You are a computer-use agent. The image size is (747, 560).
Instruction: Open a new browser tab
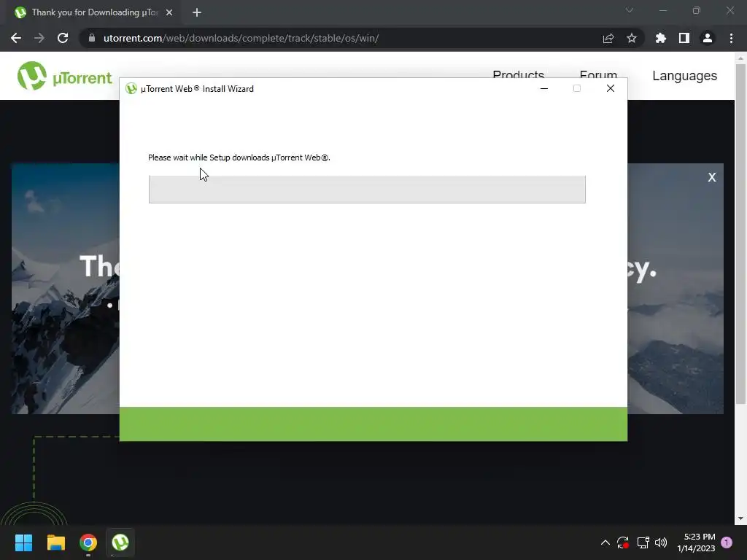click(x=197, y=12)
